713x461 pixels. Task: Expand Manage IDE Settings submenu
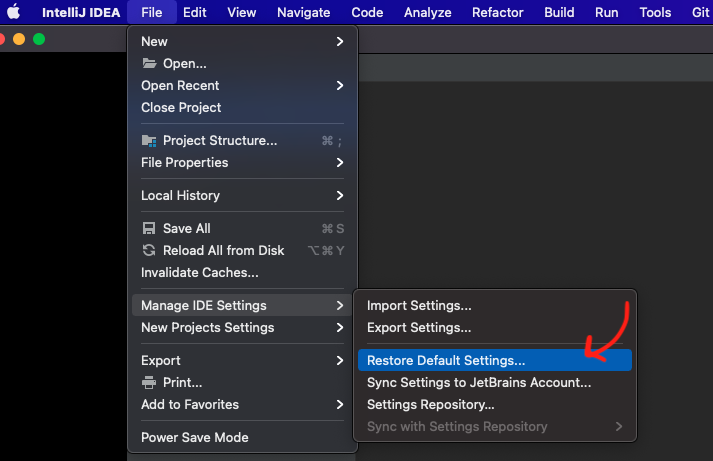242,305
